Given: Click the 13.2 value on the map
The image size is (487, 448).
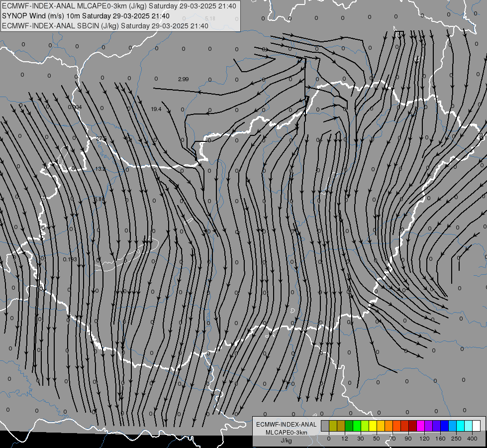Looking at the screenshot, I should (100, 169).
